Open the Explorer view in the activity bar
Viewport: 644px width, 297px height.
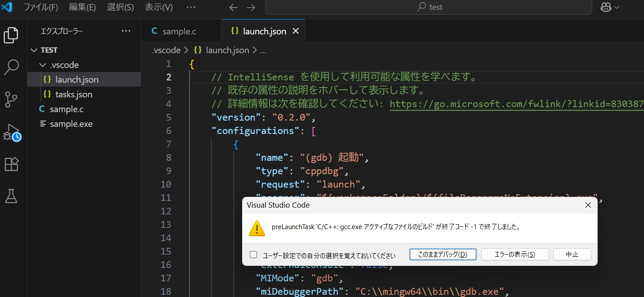pos(11,34)
